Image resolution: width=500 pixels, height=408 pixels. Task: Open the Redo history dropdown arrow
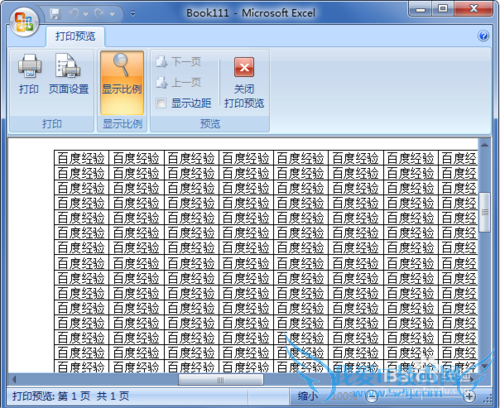[112, 14]
